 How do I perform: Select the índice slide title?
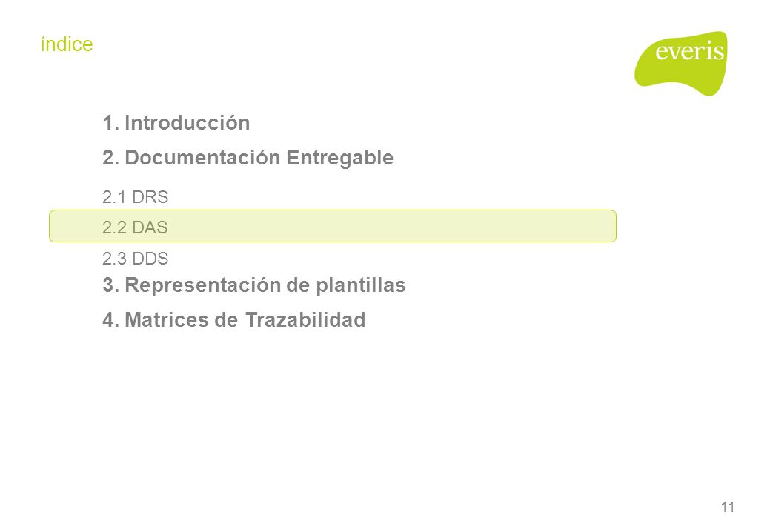pos(67,44)
